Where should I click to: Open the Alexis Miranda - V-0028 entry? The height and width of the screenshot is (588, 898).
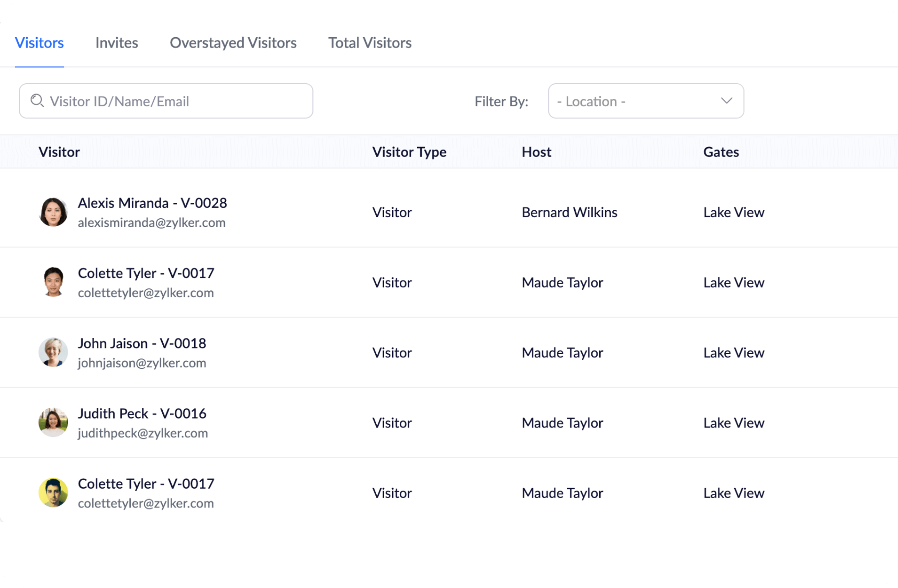pos(152,203)
